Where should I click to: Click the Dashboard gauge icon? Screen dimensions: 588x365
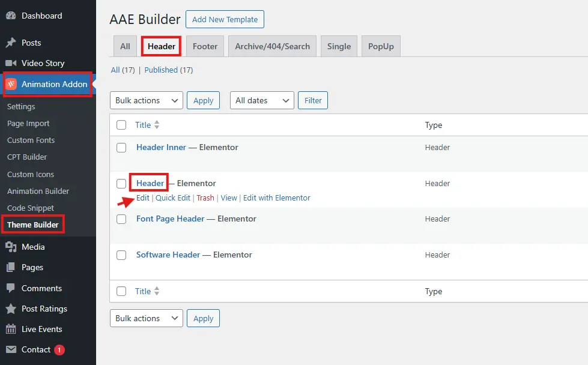pos(11,16)
